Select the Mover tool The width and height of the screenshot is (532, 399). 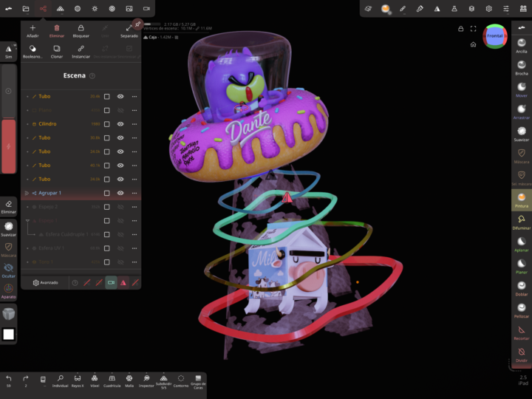pos(522,90)
